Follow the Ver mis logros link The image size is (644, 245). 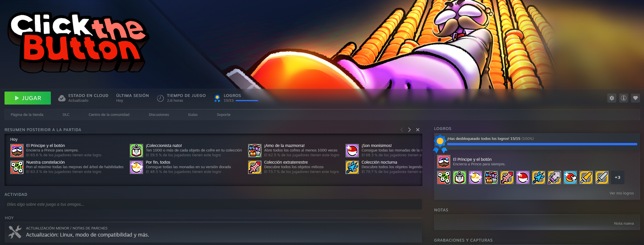coord(621,193)
